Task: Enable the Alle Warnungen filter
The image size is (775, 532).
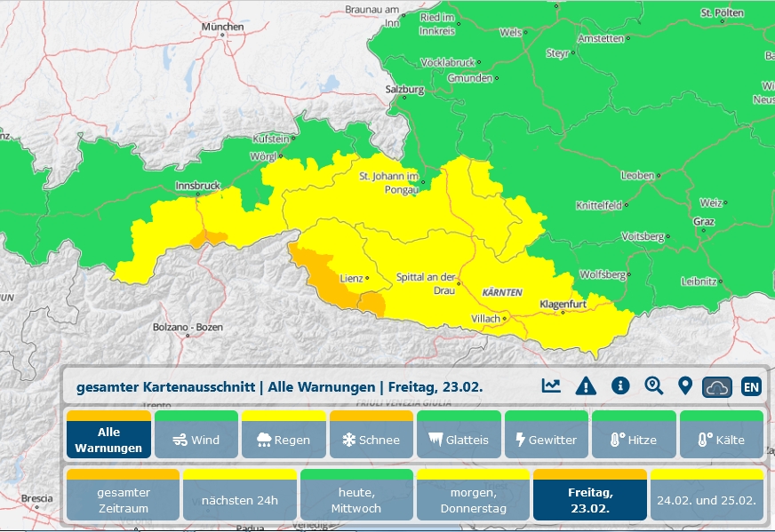Action: [x=108, y=438]
